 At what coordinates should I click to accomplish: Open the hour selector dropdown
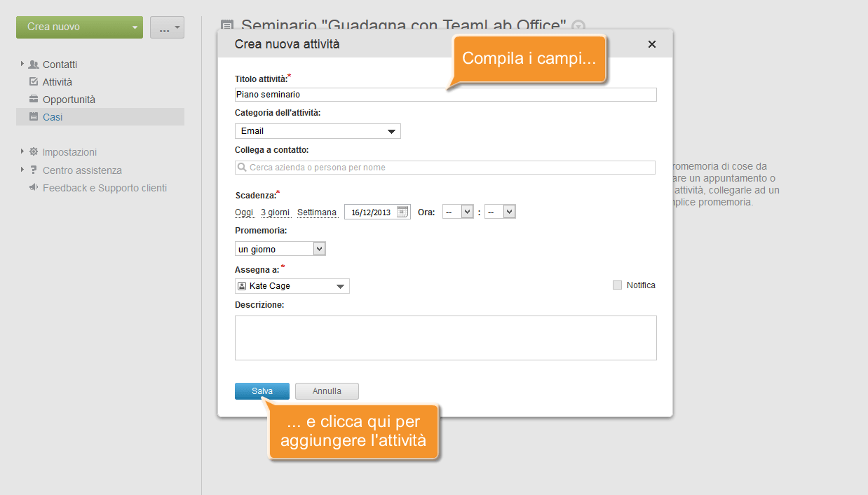458,212
